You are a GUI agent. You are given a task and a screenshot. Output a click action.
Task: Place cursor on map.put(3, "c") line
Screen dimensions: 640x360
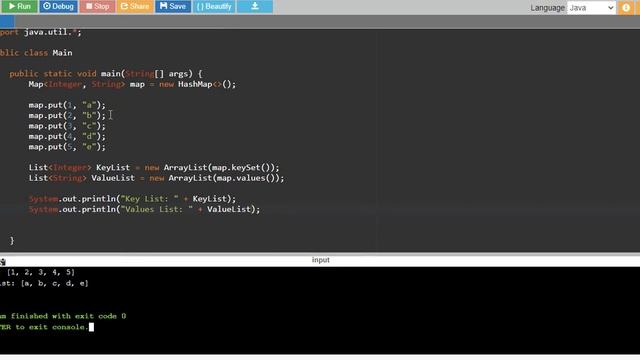pos(67,126)
